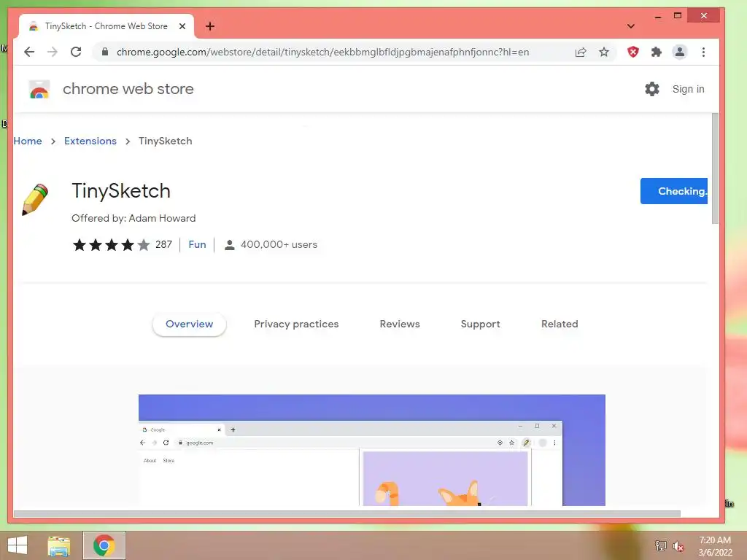Open Web Store settings gear
This screenshot has height=560, width=747.
pos(651,89)
